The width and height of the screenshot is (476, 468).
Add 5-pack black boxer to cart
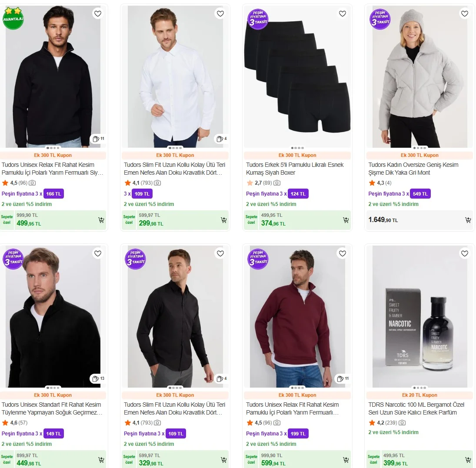pos(346,220)
